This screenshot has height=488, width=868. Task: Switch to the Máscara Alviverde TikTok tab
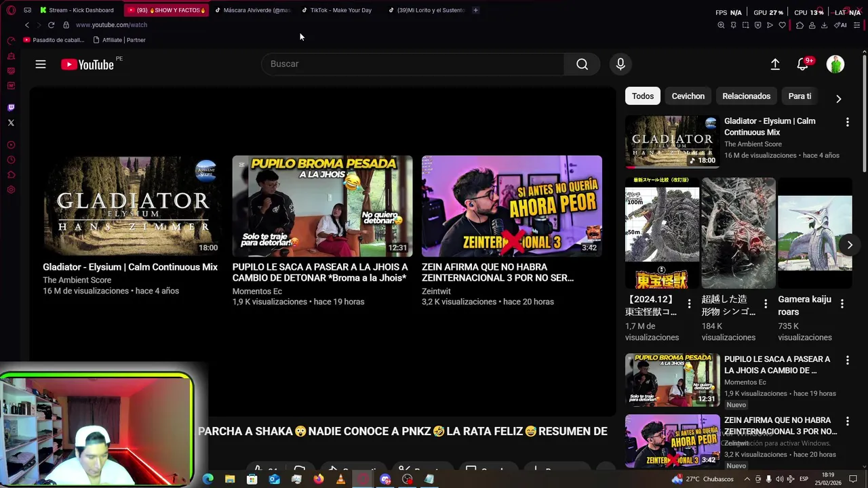[252, 10]
